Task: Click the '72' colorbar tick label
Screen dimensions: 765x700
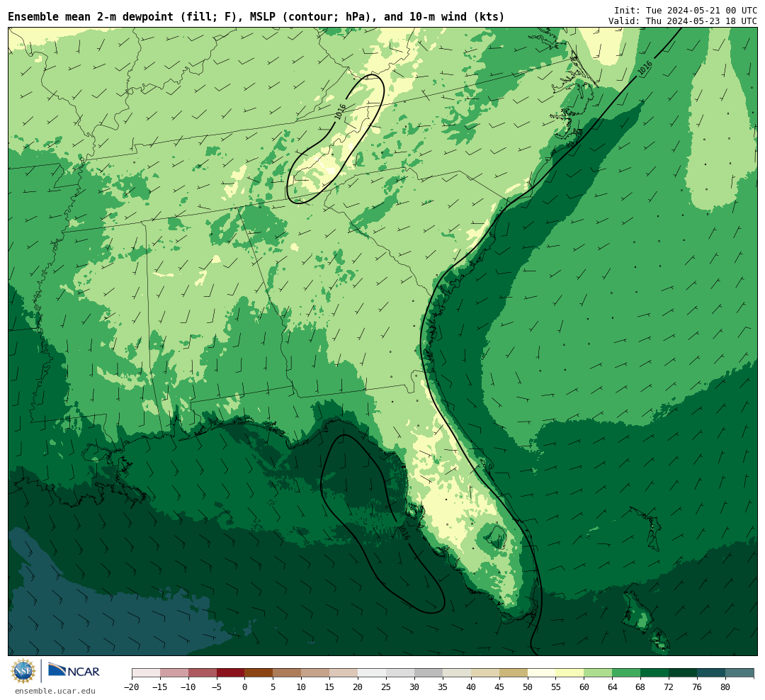Action: [669, 687]
